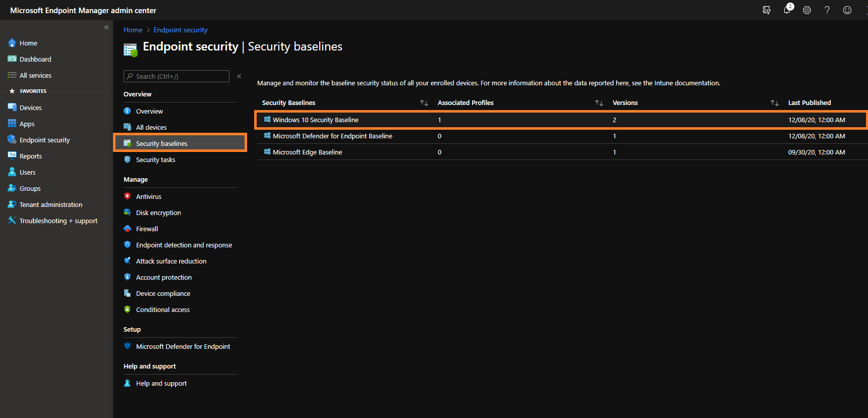Image resolution: width=868 pixels, height=418 pixels.
Task: Go to Endpoint security breadcrumb link
Action: pos(181,30)
